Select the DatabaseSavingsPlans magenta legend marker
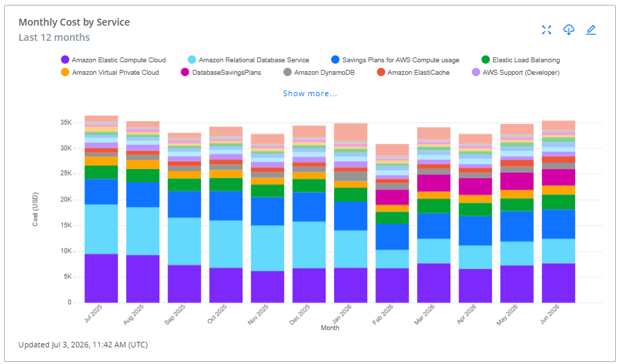 pos(185,73)
